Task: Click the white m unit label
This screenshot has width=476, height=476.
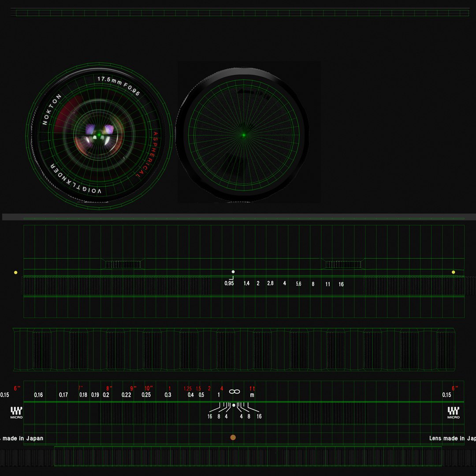Action: 252,395
